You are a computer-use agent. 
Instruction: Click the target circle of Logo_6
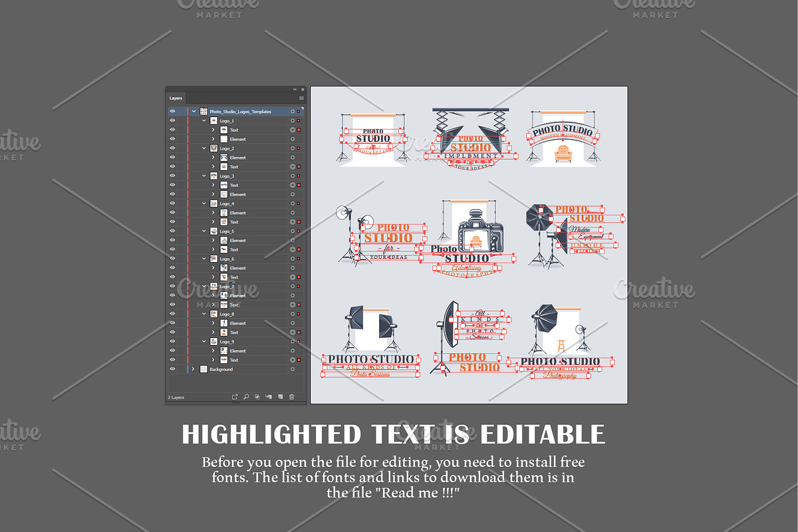pyautogui.click(x=293, y=259)
